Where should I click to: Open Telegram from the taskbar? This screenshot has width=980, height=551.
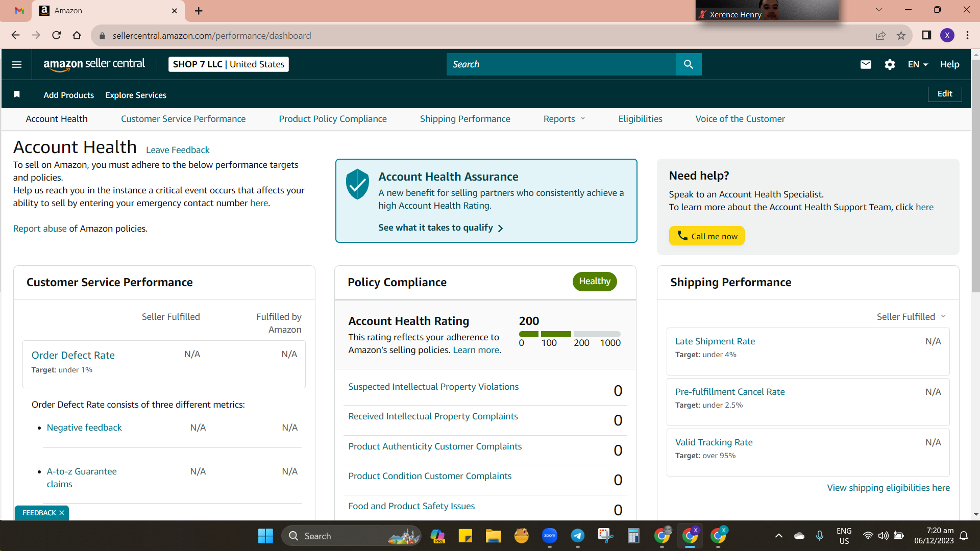578,536
